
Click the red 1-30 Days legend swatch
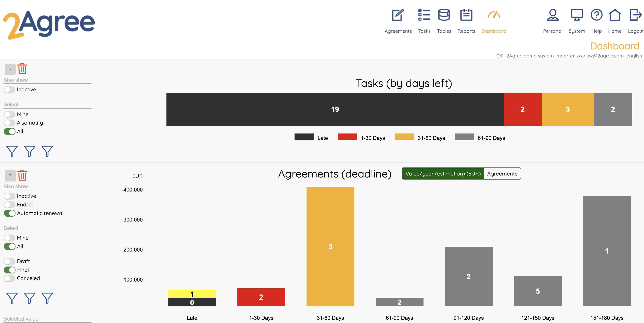point(347,137)
